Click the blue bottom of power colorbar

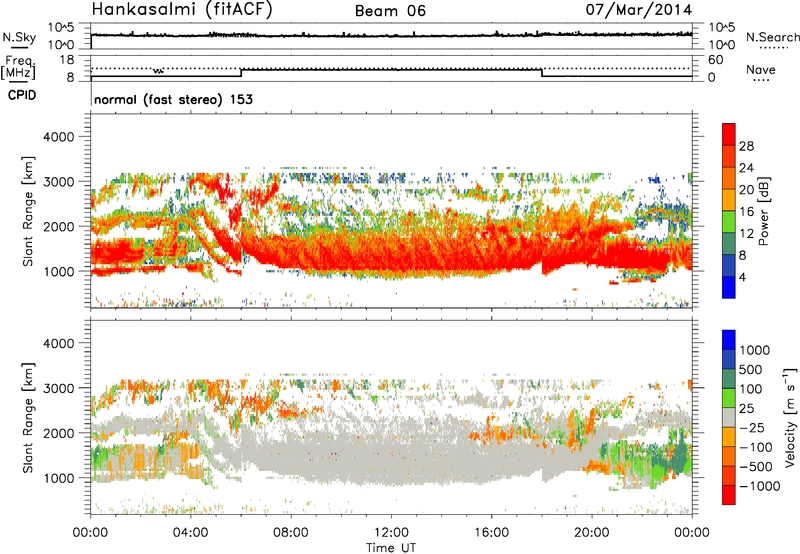[729, 287]
